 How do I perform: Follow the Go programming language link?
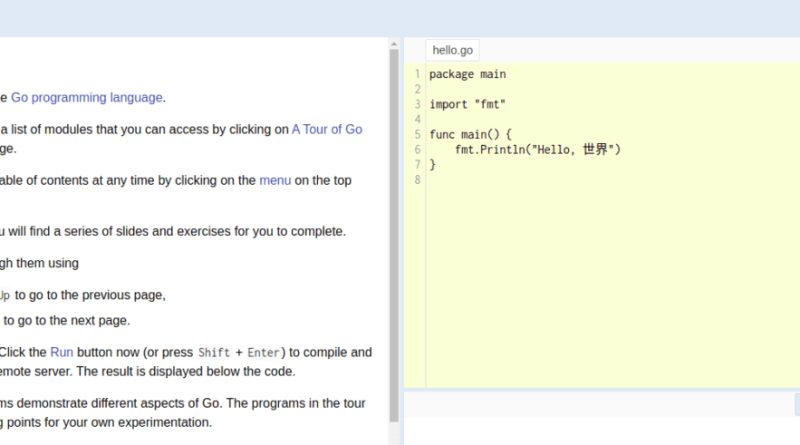(x=87, y=97)
